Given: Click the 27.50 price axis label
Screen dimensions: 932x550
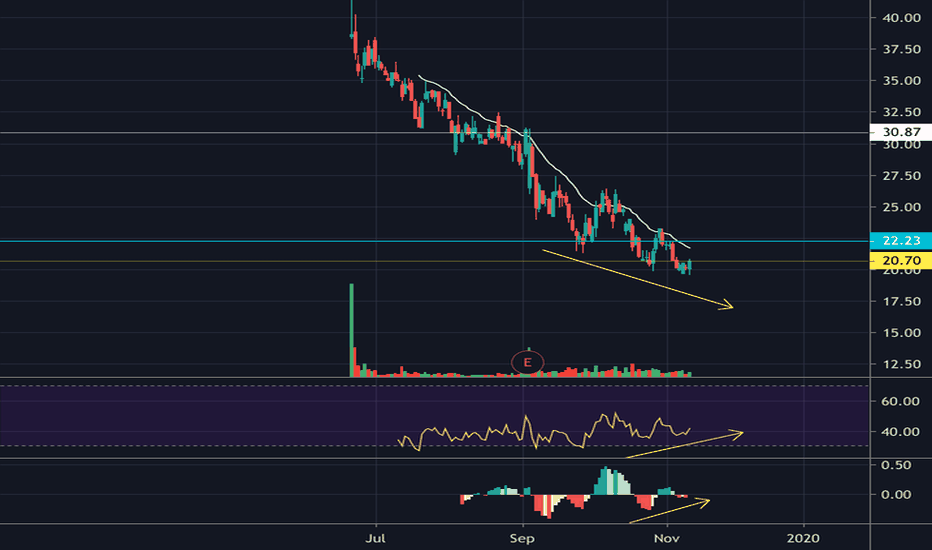Looking at the screenshot, I should [x=901, y=176].
